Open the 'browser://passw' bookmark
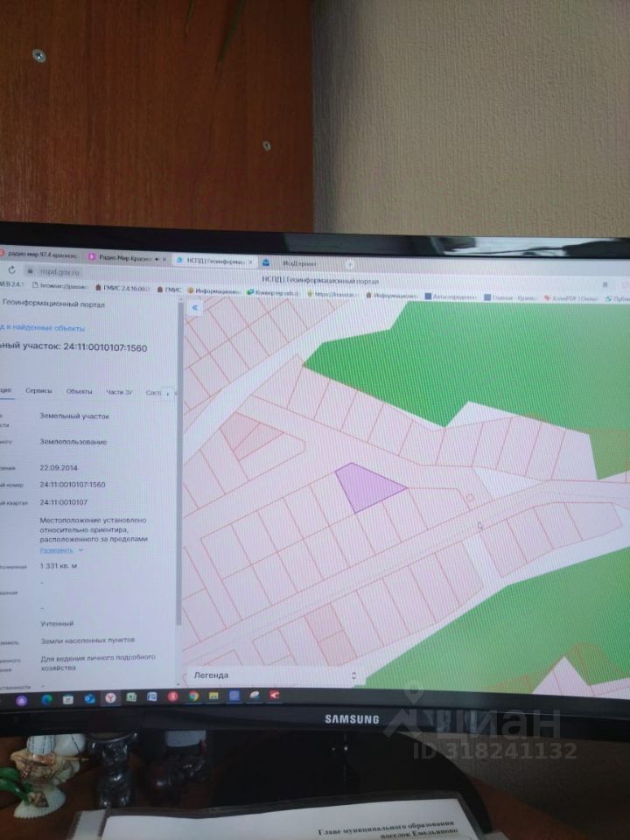 pos(60,287)
